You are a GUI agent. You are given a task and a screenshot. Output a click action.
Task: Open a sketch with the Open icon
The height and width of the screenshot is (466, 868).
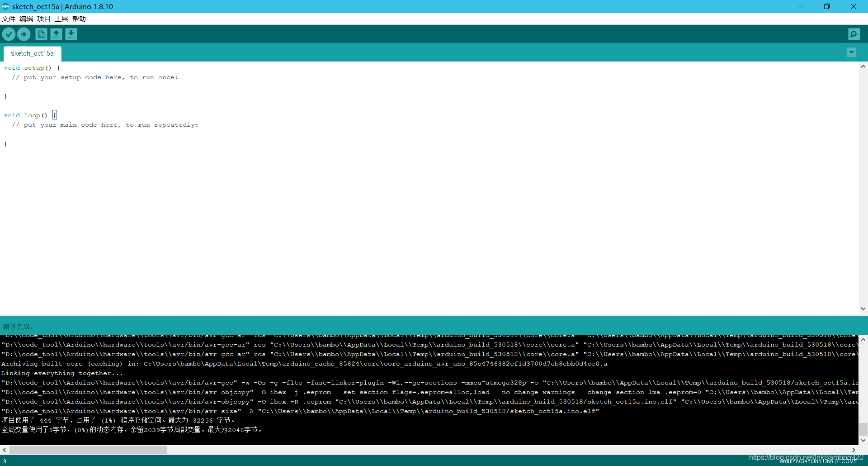tap(56, 34)
